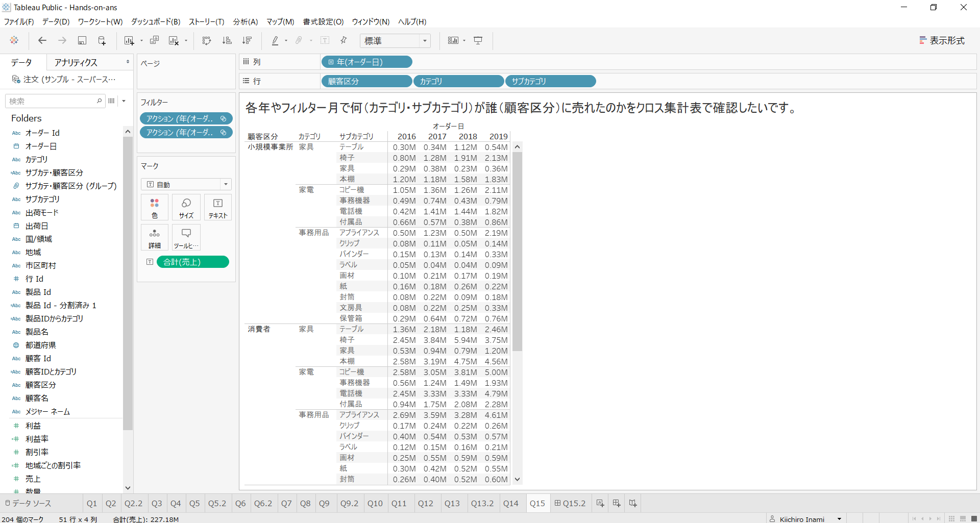980x523 pixels.
Task: Clear the sheet using toolbar icon
Action: tap(174, 40)
